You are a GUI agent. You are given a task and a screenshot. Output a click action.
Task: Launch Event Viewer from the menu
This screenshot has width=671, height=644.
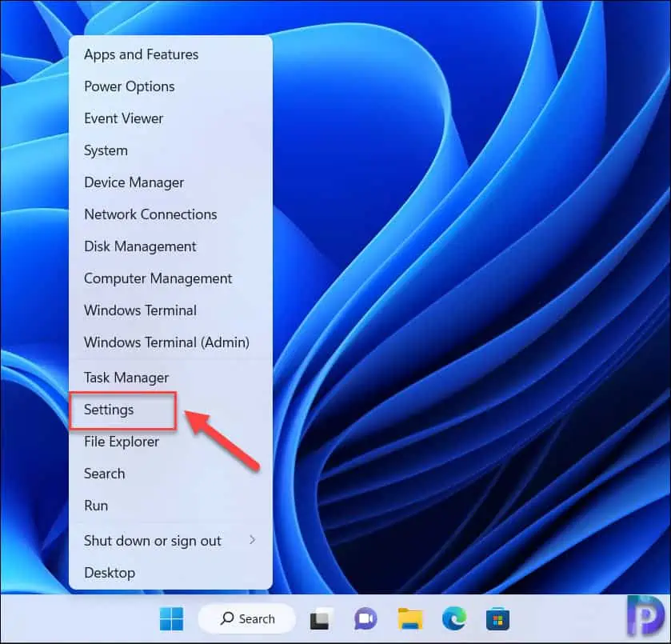point(170,118)
